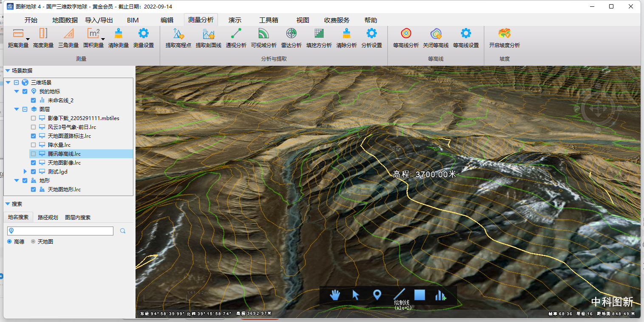Screen dimensions: 644x322
Task: Uncheck the 天地图地形.lrc terrain checkbox
Action: click(33, 189)
